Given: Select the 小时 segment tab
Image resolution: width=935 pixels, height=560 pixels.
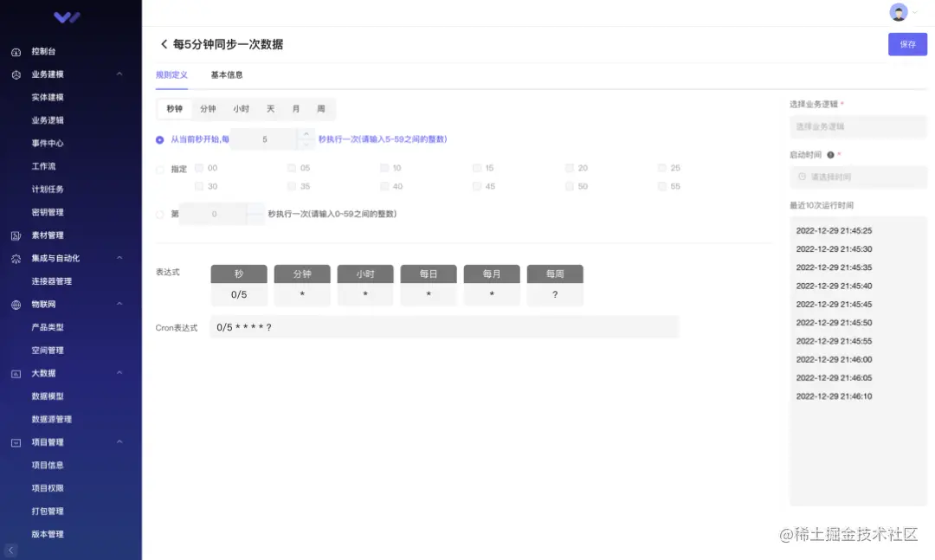Looking at the screenshot, I should (x=242, y=109).
